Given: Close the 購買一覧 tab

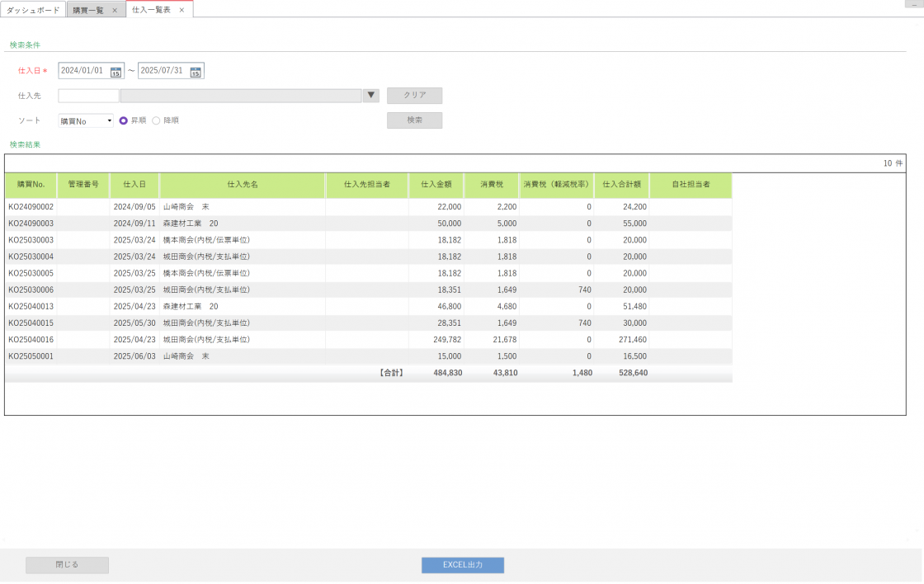Looking at the screenshot, I should click(115, 10).
